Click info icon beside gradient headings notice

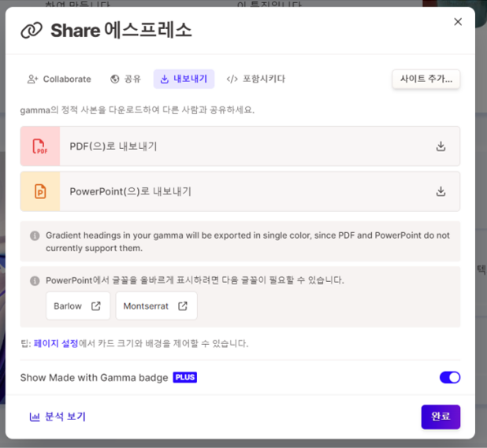click(35, 235)
